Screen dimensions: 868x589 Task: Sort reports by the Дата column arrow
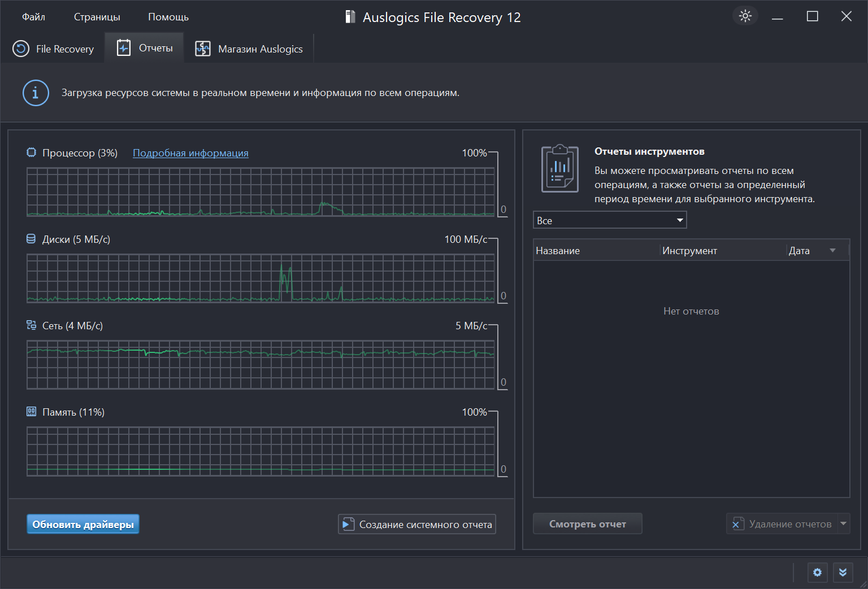tap(832, 251)
